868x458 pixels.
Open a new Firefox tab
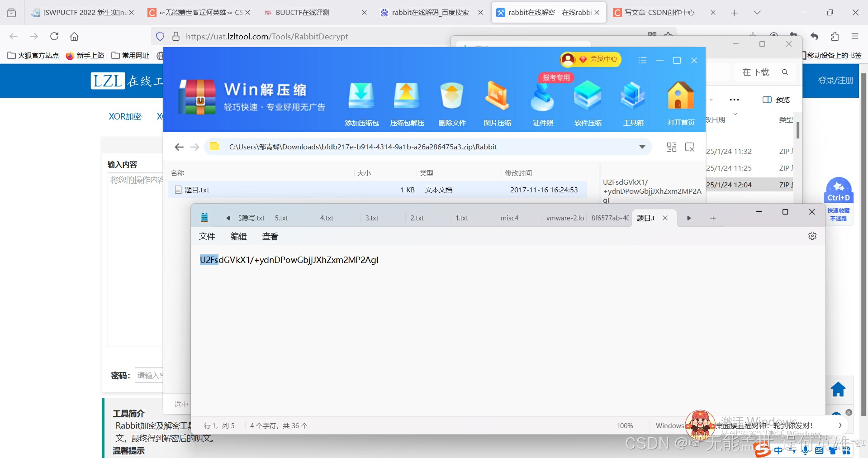click(734, 13)
